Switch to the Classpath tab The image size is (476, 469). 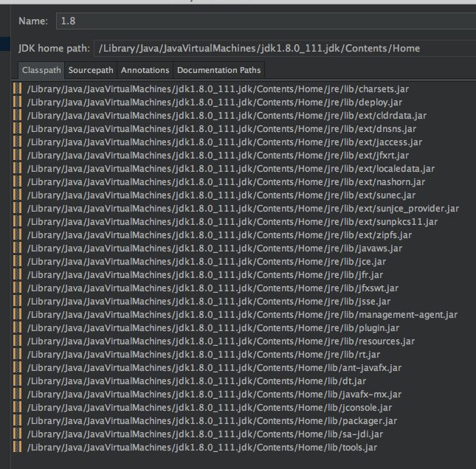(41, 70)
